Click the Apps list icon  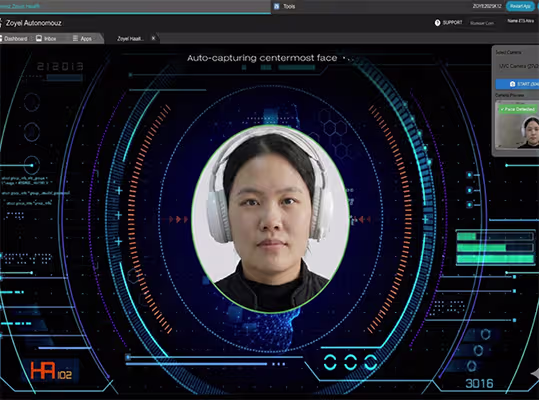(75, 38)
